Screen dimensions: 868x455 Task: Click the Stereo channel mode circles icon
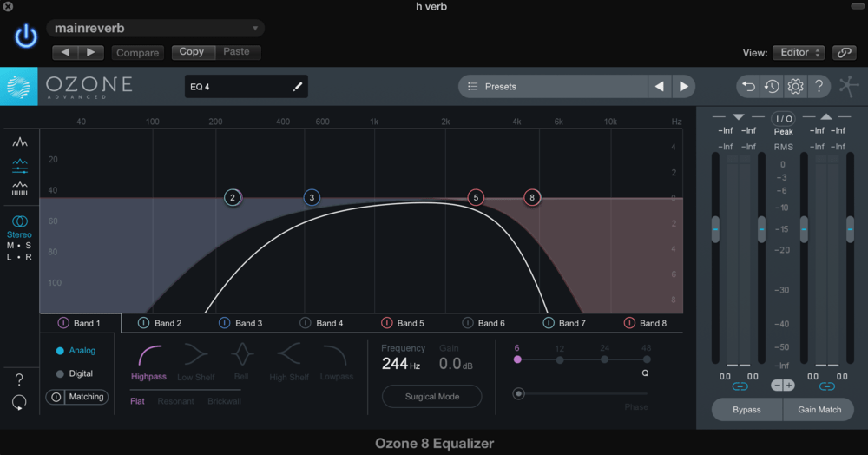click(x=20, y=221)
